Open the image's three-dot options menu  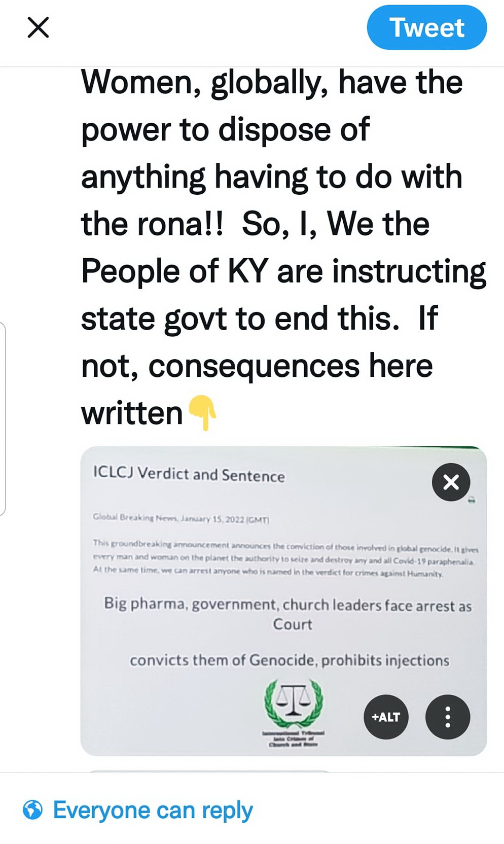point(448,717)
